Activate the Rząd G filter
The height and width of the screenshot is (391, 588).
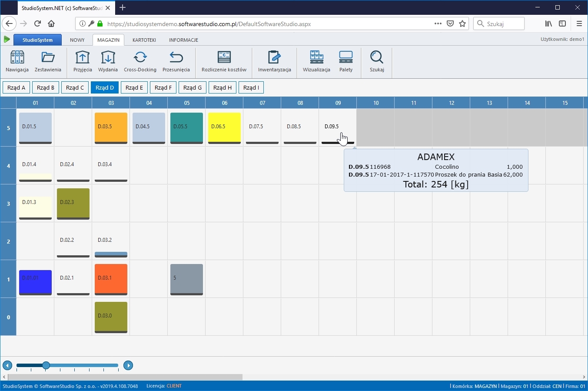click(193, 87)
